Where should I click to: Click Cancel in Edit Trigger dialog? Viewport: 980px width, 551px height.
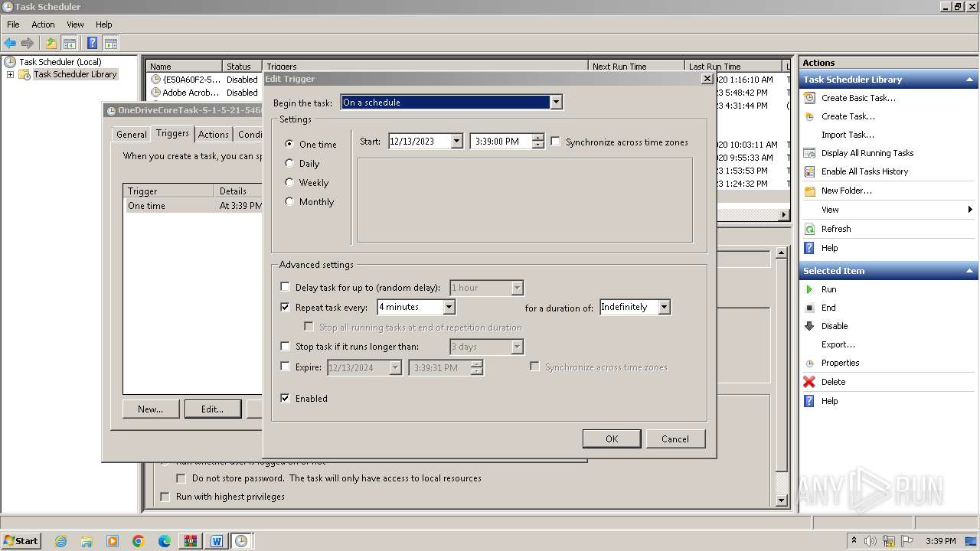click(x=675, y=439)
